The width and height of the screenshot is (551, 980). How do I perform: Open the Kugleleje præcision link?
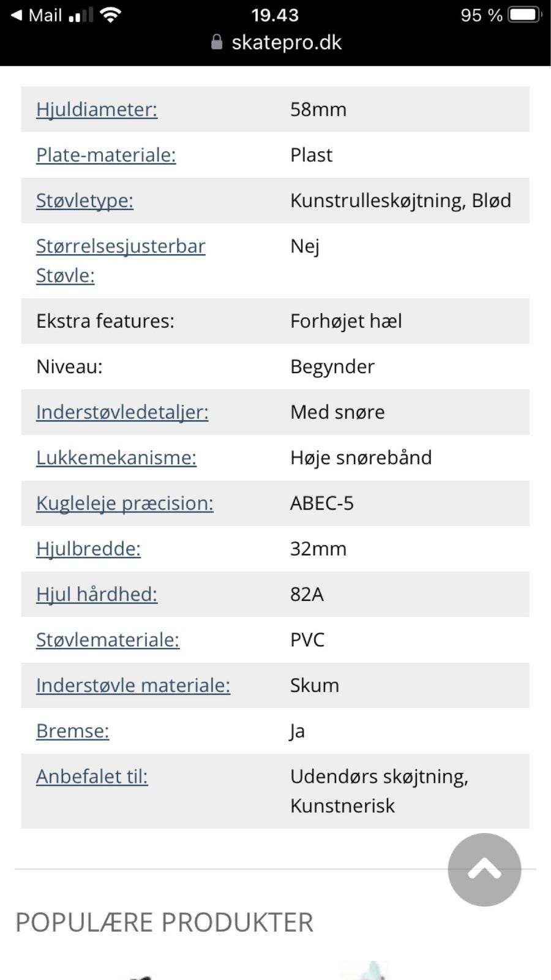(125, 503)
